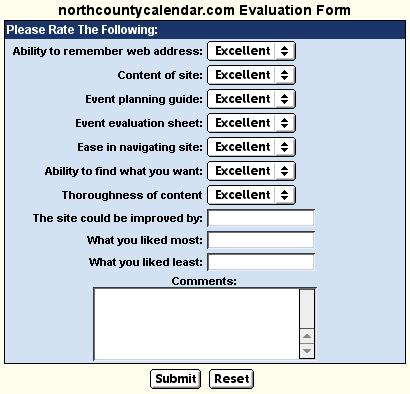The width and height of the screenshot is (410, 394).
Task: Open the 'Ability to find what you want' dropdown
Action: (251, 171)
